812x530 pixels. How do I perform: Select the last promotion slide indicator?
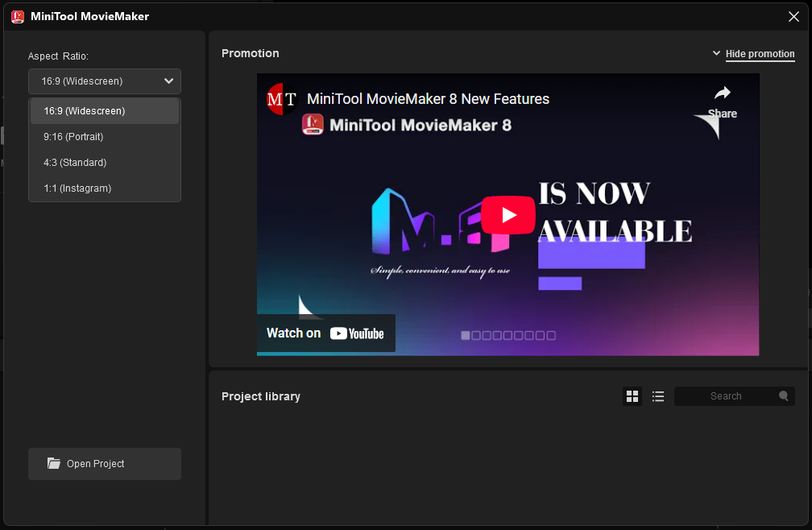[x=551, y=335]
